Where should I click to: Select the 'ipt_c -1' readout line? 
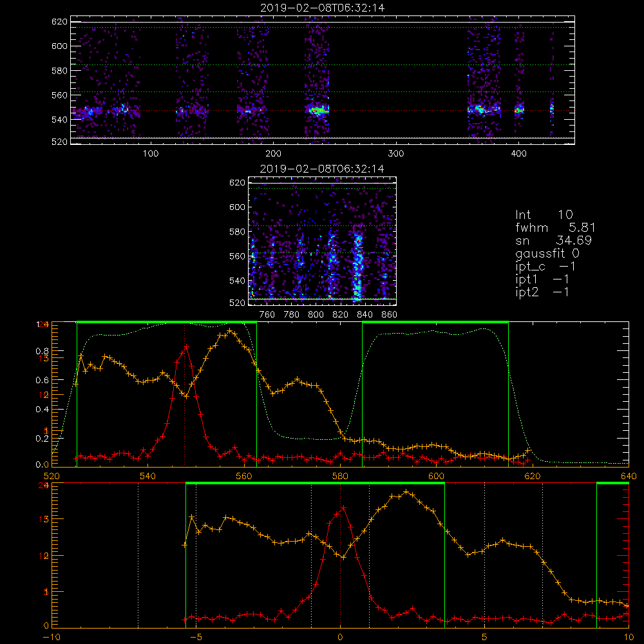[x=546, y=267]
